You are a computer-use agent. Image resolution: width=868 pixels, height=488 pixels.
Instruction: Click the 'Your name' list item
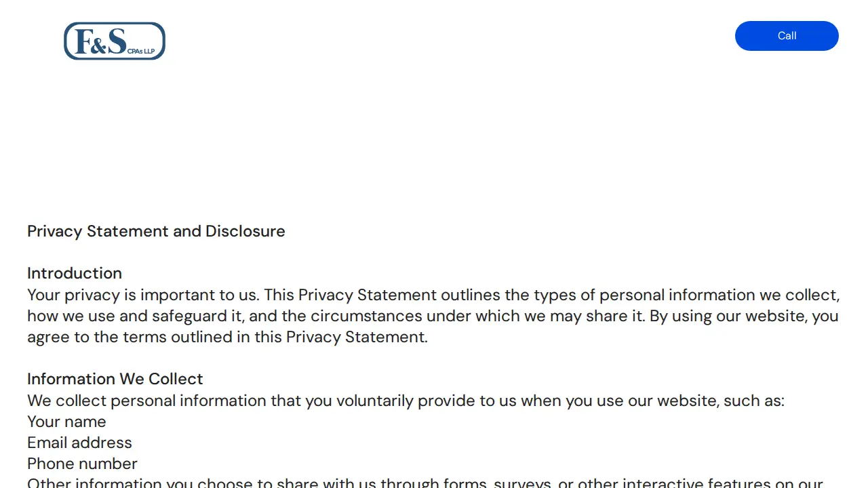[66, 422]
